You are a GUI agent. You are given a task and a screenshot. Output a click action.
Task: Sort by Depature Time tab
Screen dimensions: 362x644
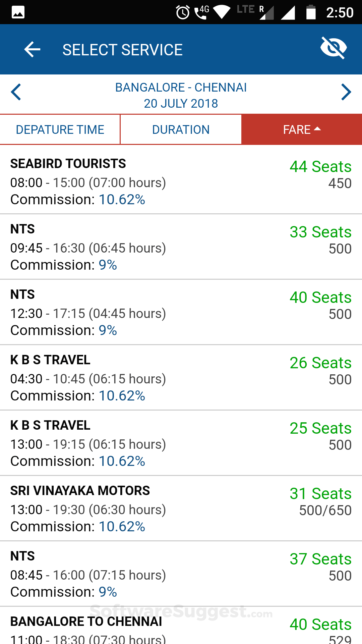(60, 130)
